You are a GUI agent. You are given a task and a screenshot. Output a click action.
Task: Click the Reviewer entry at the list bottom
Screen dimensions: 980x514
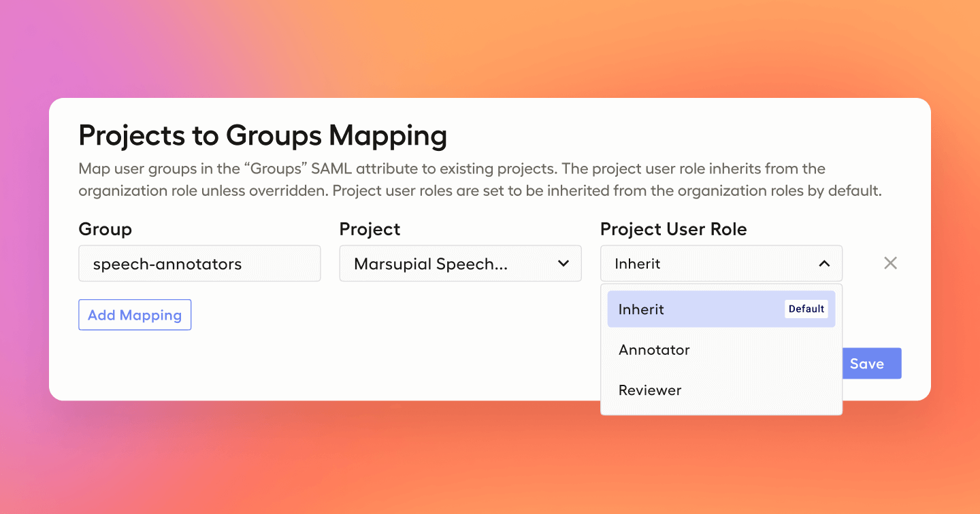click(650, 390)
